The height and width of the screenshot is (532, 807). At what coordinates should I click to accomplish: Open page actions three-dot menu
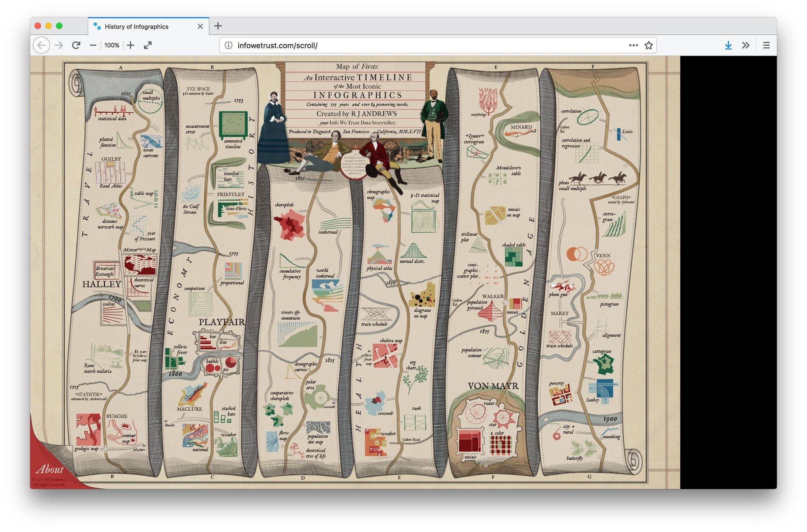(x=633, y=45)
